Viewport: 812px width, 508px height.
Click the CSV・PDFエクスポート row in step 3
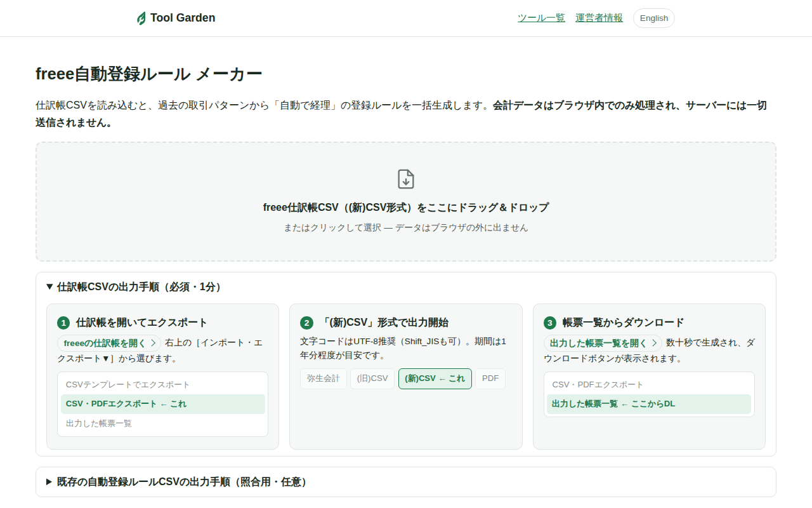pos(649,385)
